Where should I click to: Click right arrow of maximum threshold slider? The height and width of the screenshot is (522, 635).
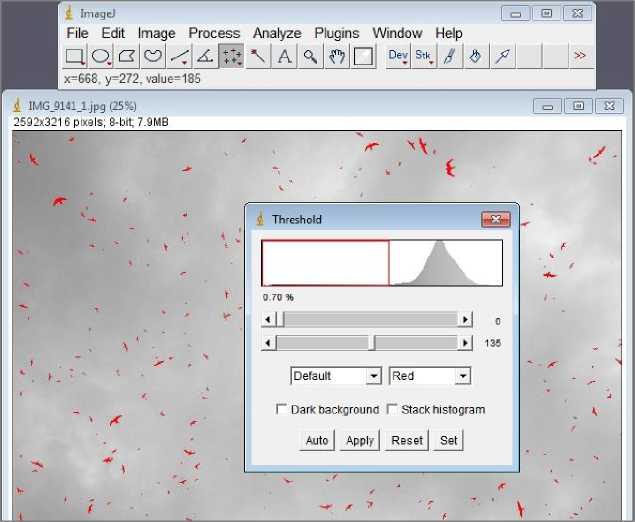465,343
